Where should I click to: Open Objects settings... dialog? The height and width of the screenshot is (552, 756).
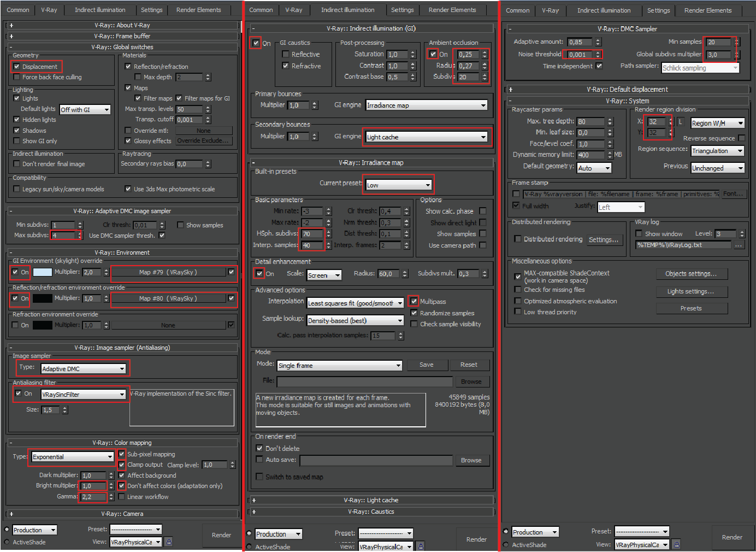pyautogui.click(x=691, y=274)
